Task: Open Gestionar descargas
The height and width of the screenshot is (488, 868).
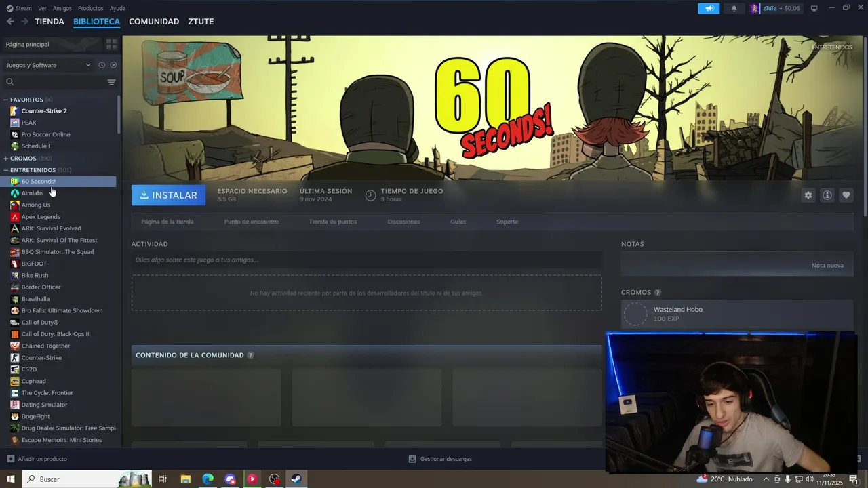Action: [440, 459]
